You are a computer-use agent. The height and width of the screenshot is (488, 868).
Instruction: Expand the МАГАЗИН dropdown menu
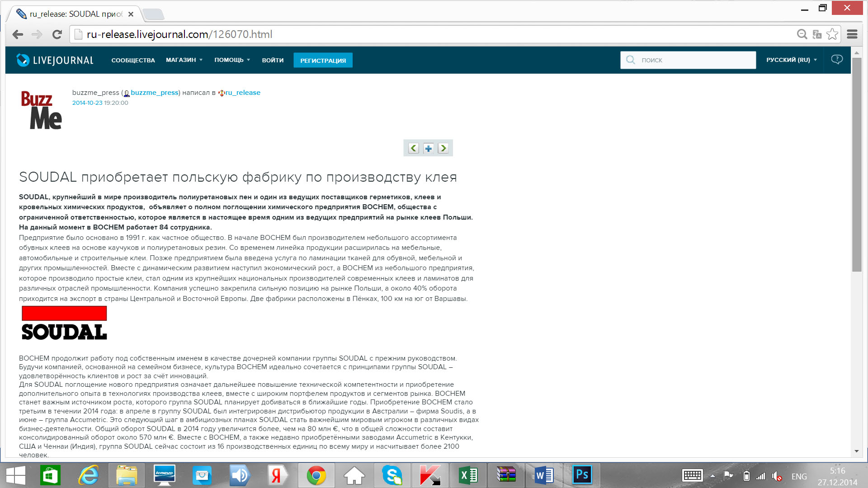click(184, 60)
